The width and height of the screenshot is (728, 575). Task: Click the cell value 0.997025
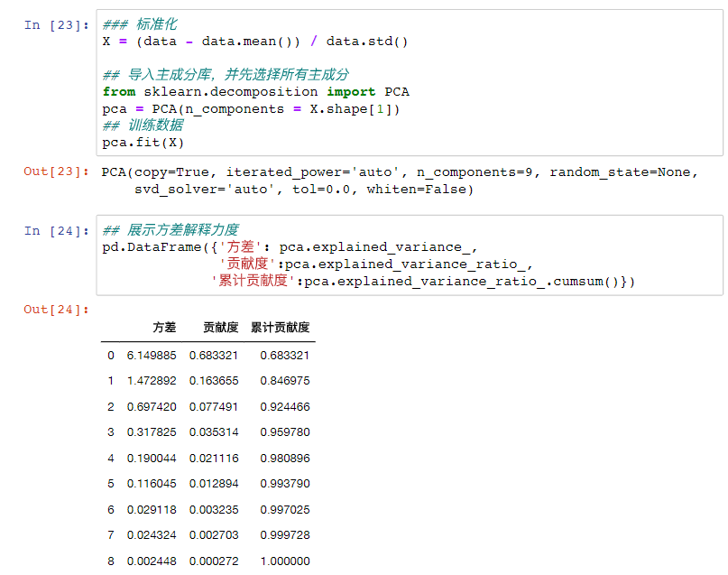pyautogui.click(x=284, y=510)
